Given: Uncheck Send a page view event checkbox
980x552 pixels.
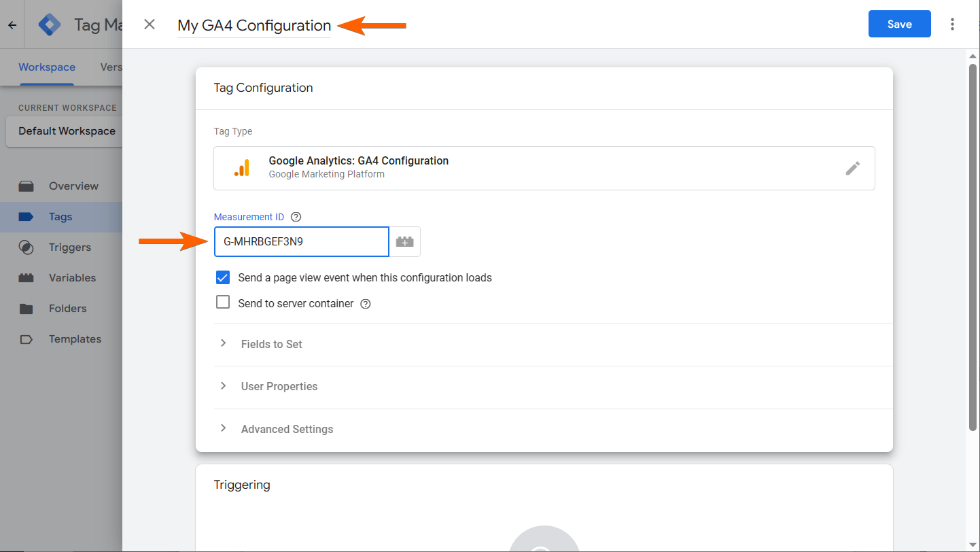Looking at the screenshot, I should point(223,277).
